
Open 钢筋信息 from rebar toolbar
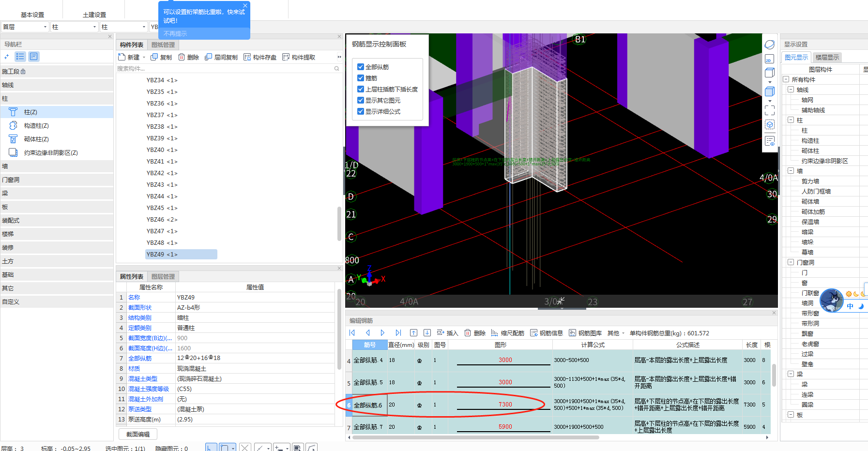click(546, 333)
